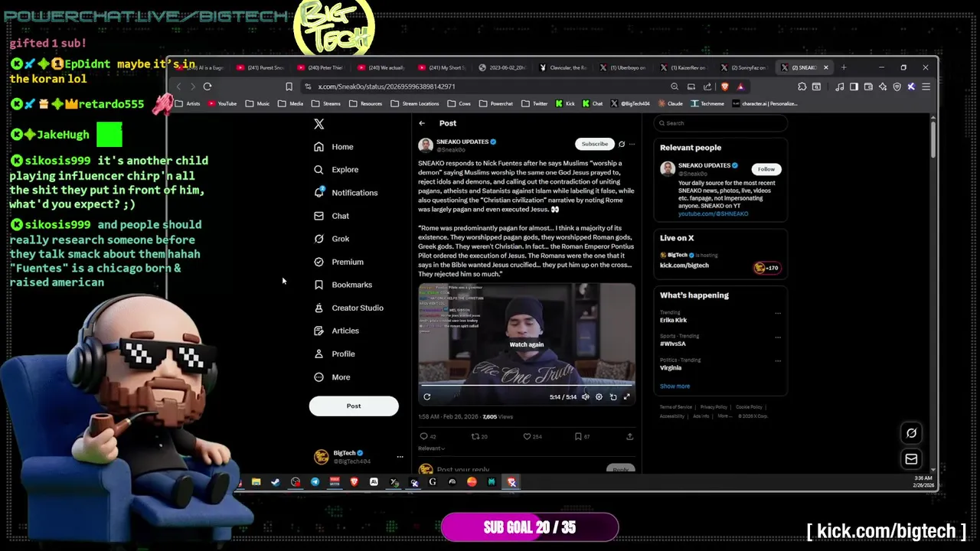Open Bookmarks in the X sidebar
Screen dimensions: 980x551
pos(343,285)
